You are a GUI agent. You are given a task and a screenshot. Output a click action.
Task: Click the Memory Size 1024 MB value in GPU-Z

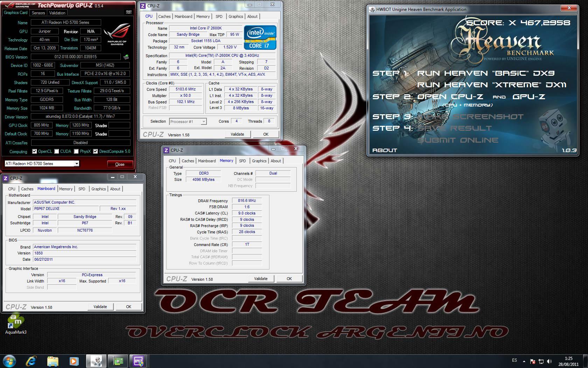(47, 108)
